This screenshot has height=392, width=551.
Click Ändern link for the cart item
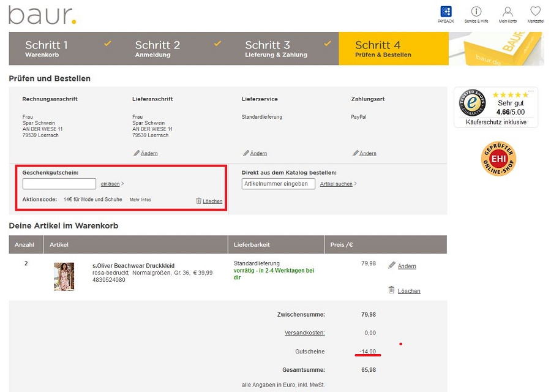click(407, 266)
